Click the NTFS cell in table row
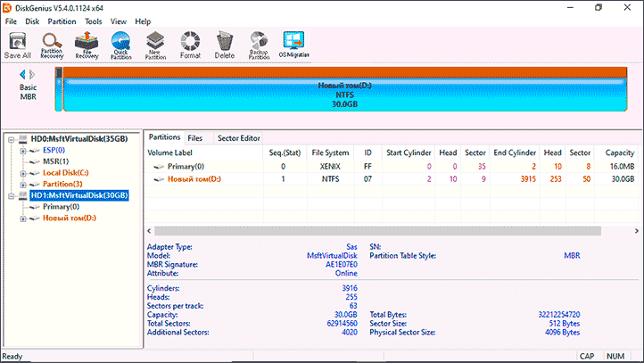This screenshot has height=363, width=644. point(330,179)
